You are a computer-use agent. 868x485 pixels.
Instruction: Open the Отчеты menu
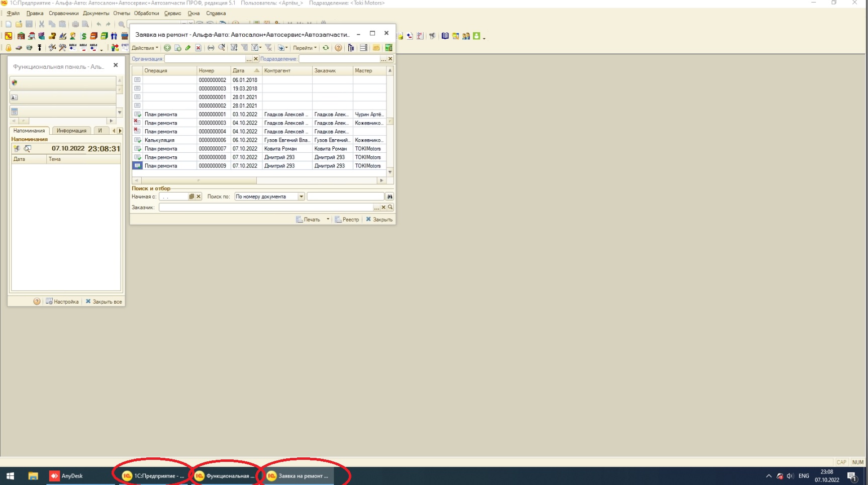(122, 13)
